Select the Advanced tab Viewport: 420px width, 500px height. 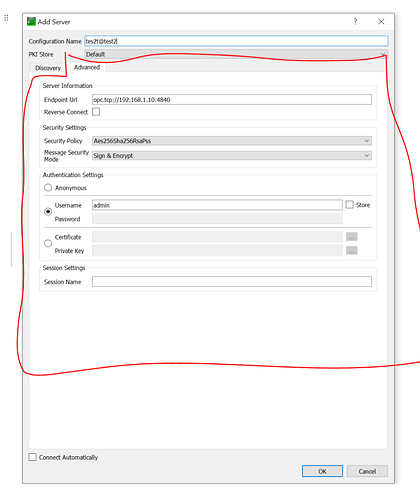(x=87, y=67)
